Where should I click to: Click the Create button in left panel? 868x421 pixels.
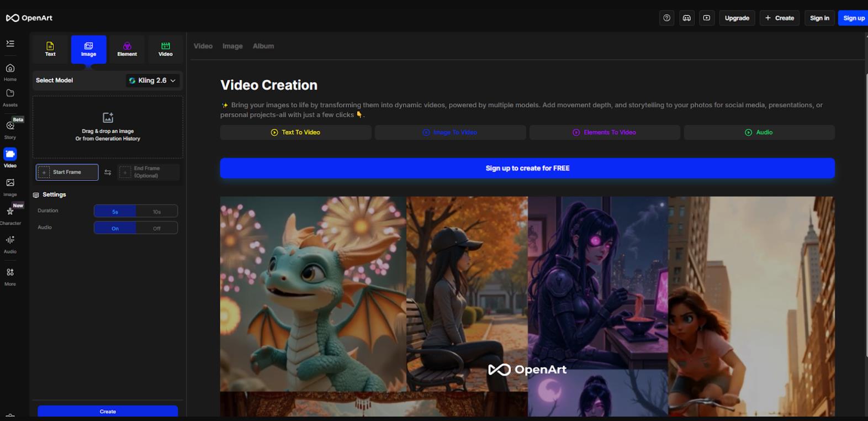[x=108, y=412]
